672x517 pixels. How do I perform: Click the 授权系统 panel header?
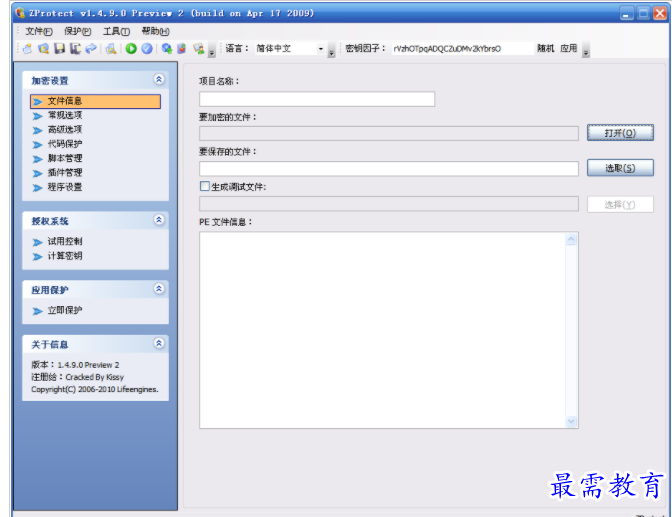(x=96, y=221)
